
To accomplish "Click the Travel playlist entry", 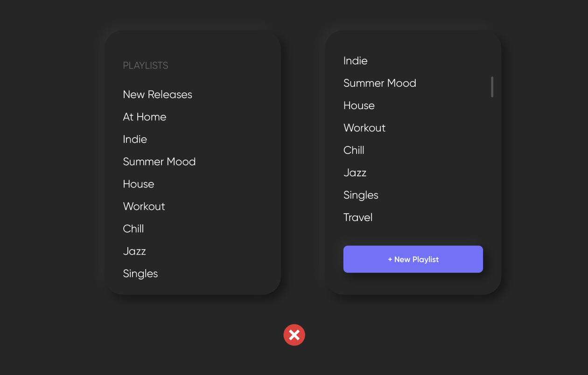I will 358,217.
